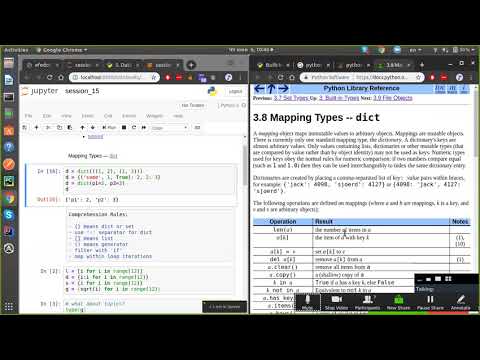This screenshot has width=480, height=360.
Task: Open a new tab in the left Chrome window
Action: point(191,65)
